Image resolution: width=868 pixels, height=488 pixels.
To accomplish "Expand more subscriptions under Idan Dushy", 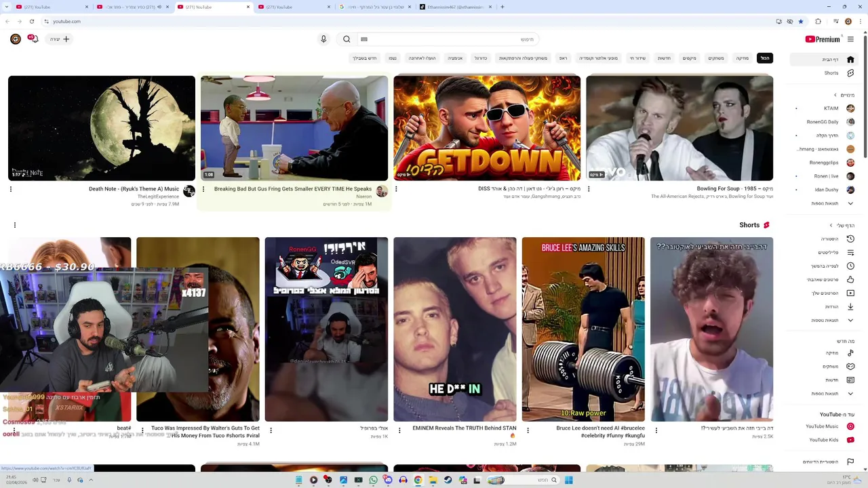I will click(x=824, y=203).
